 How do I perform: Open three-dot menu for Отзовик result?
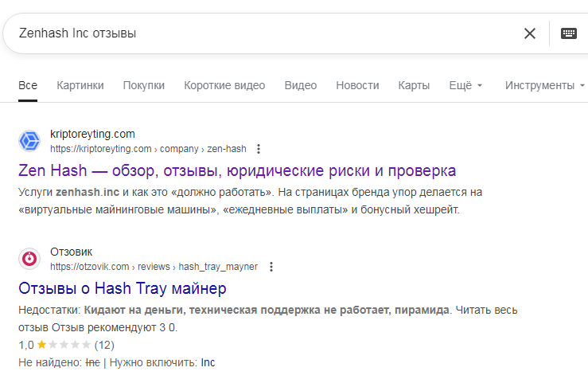271,266
